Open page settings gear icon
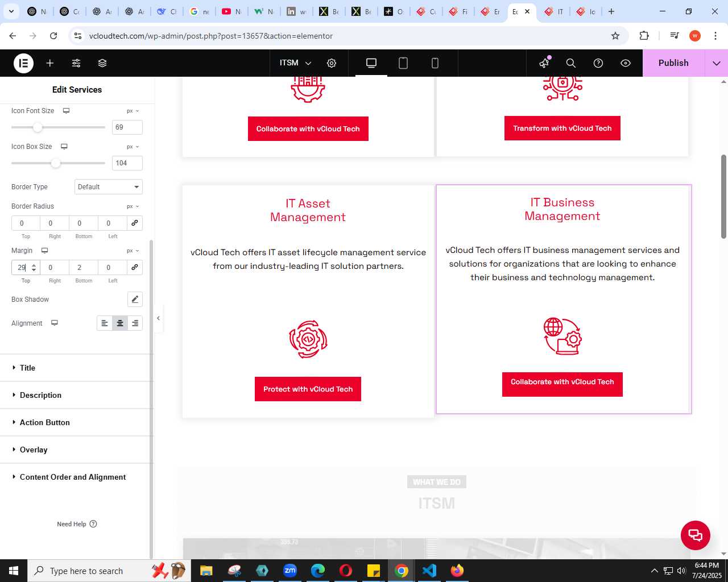 [x=332, y=63]
